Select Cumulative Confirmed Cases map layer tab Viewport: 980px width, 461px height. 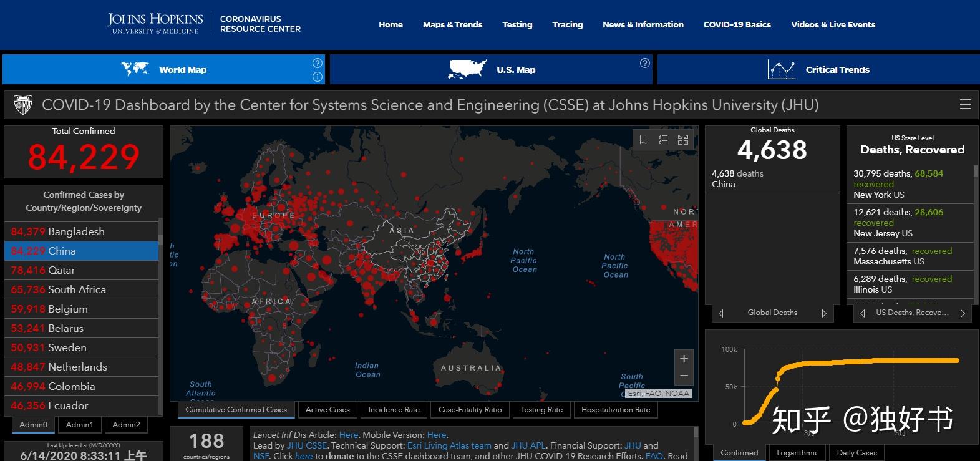point(236,410)
